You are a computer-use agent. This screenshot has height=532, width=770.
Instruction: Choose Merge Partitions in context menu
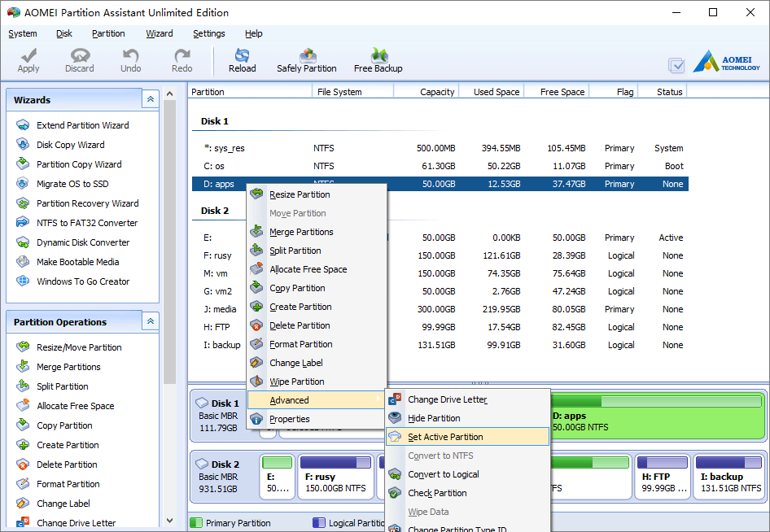click(x=317, y=232)
